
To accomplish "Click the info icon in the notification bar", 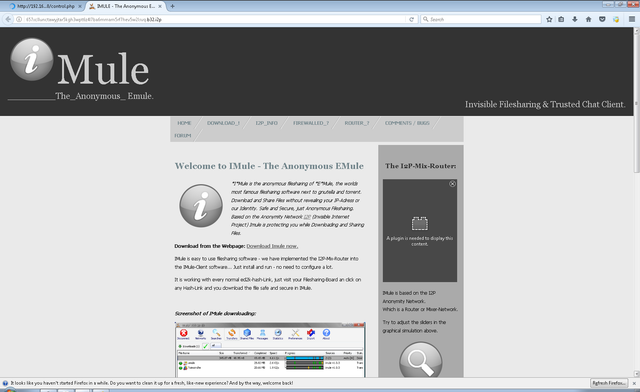I will pyautogui.click(x=5, y=383).
